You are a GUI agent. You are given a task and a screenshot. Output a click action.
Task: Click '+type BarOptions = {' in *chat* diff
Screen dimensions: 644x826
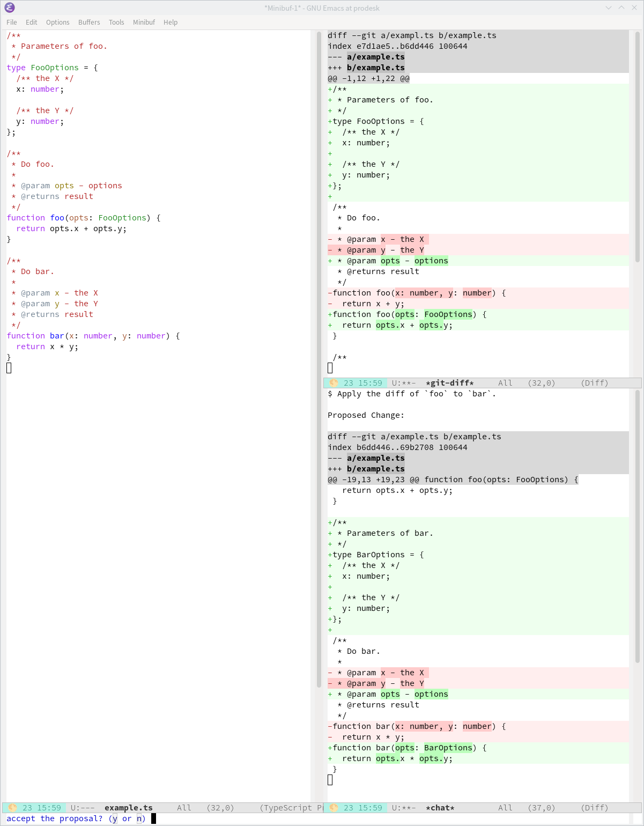tap(376, 555)
